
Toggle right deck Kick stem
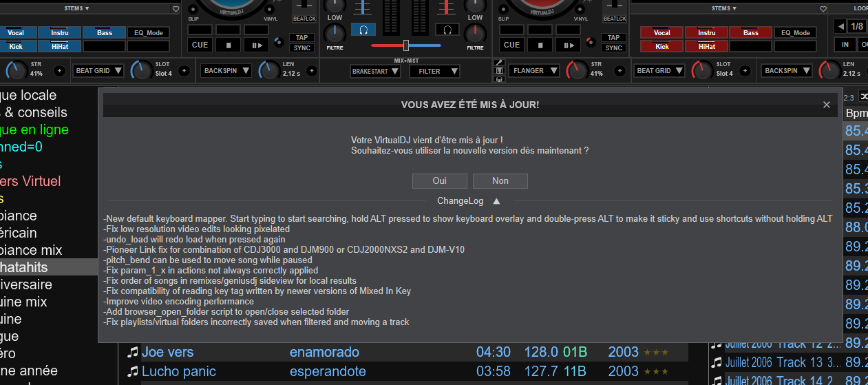pos(661,46)
